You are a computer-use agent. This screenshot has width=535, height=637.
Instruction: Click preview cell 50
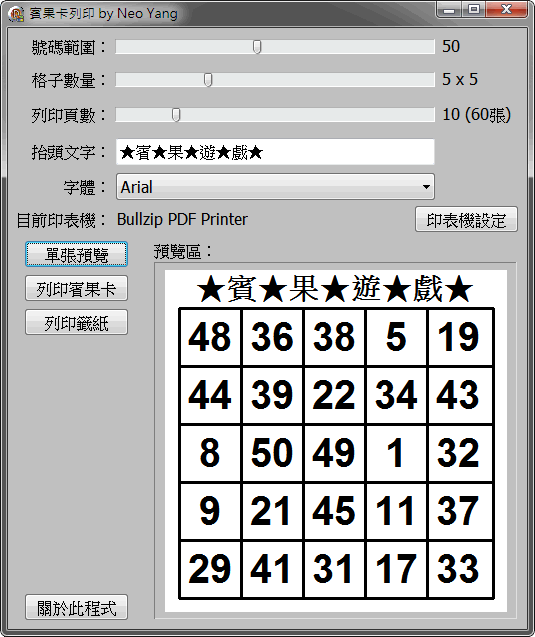(x=272, y=453)
